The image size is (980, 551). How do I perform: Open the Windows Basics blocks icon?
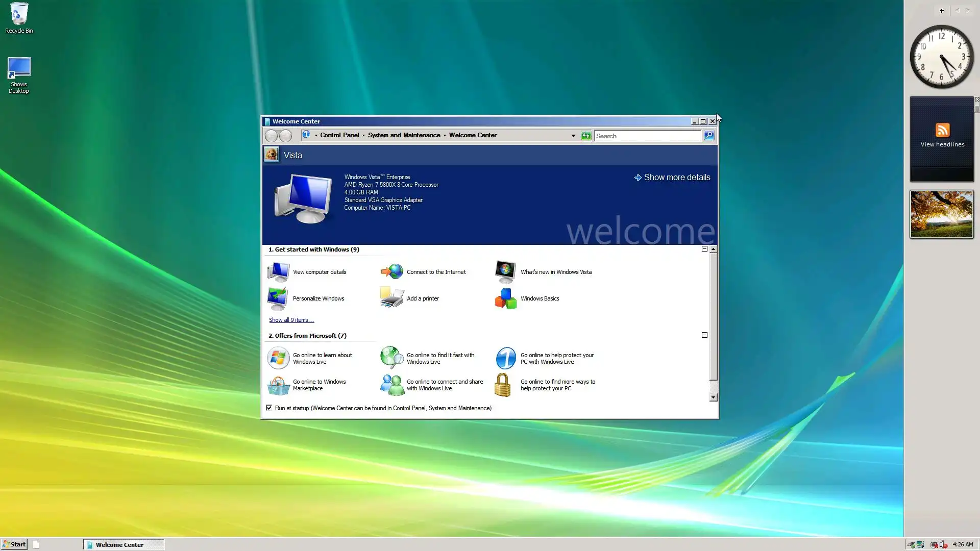[505, 298]
